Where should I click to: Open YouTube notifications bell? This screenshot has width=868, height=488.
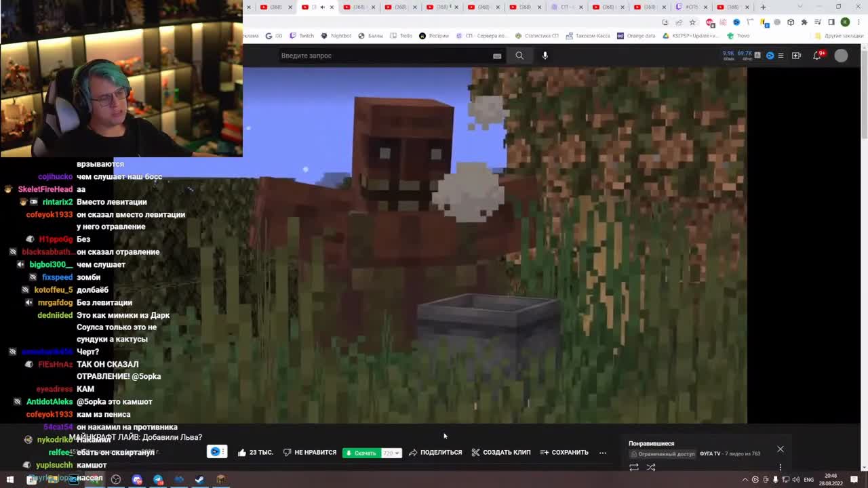coord(817,56)
